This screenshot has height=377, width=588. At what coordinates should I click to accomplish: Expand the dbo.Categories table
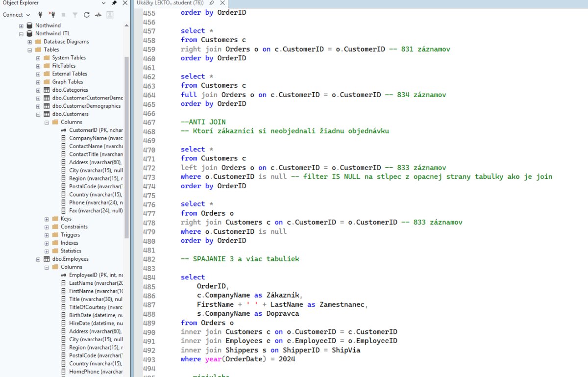[38, 90]
